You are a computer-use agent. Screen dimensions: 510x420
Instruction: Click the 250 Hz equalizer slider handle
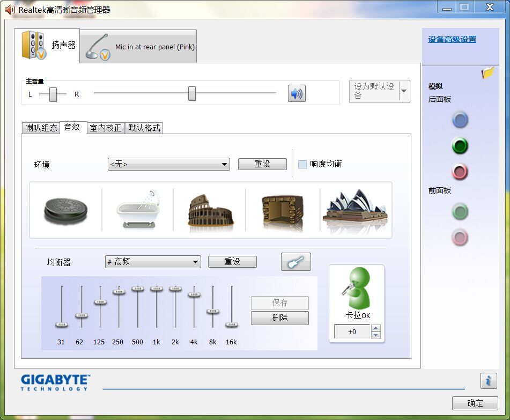119,292
